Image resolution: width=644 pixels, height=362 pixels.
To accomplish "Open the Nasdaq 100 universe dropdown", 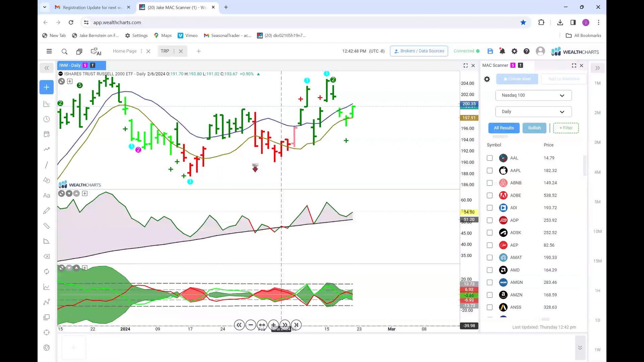I will 533,95.
